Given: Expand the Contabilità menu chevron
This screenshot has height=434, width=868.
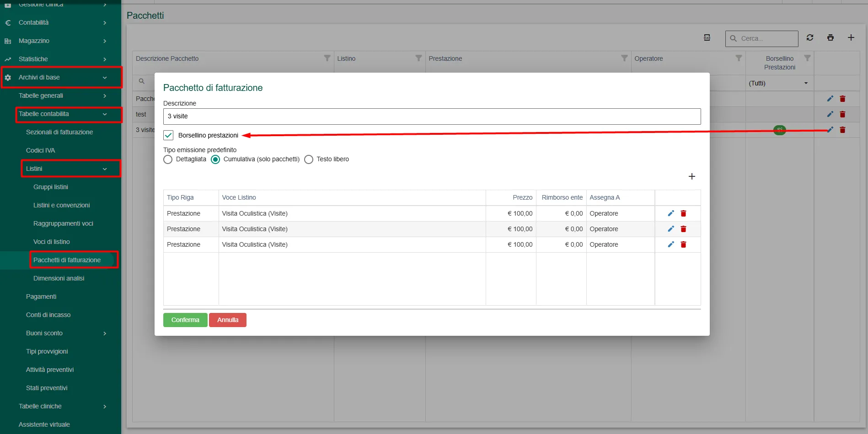Looking at the screenshot, I should click(x=105, y=22).
